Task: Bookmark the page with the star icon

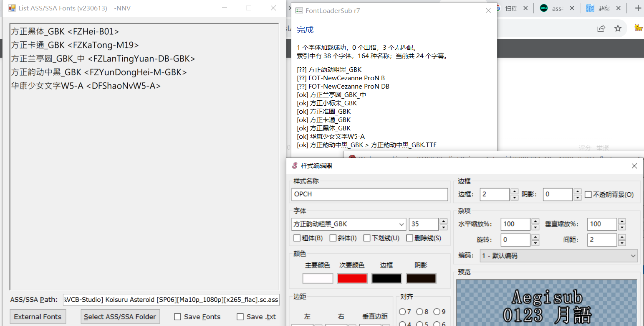Action: (618, 28)
